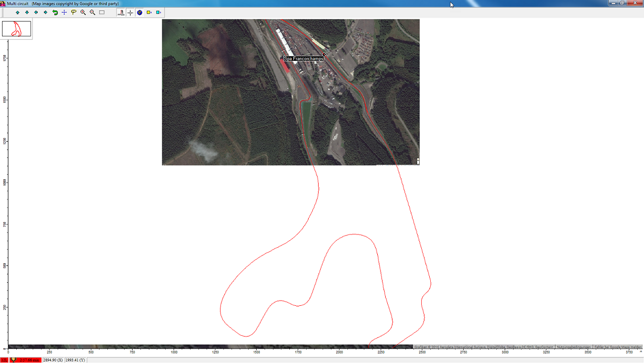Screen dimensions: 644x363
Task: Click the zoom out magnifier
Action: pyautogui.click(x=93, y=13)
